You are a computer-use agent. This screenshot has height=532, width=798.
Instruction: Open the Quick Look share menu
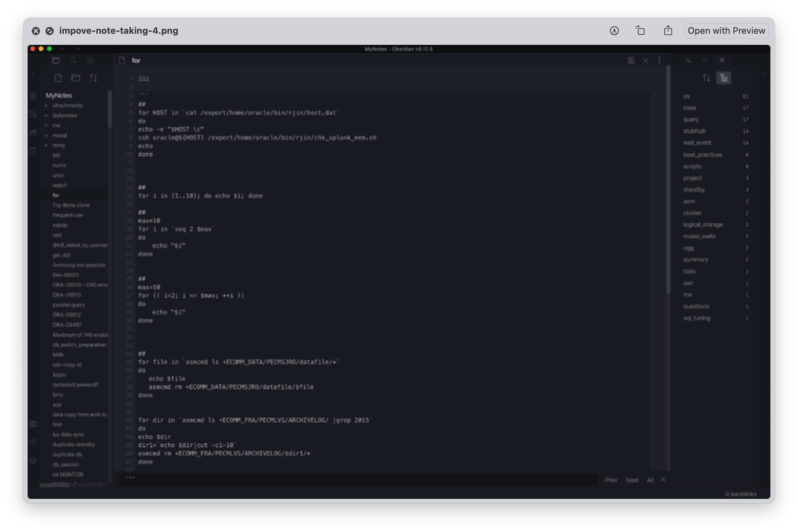click(668, 30)
